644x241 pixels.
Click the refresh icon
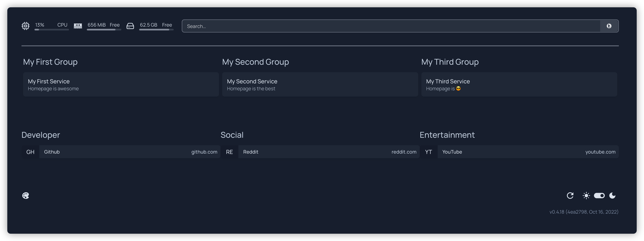pyautogui.click(x=570, y=196)
